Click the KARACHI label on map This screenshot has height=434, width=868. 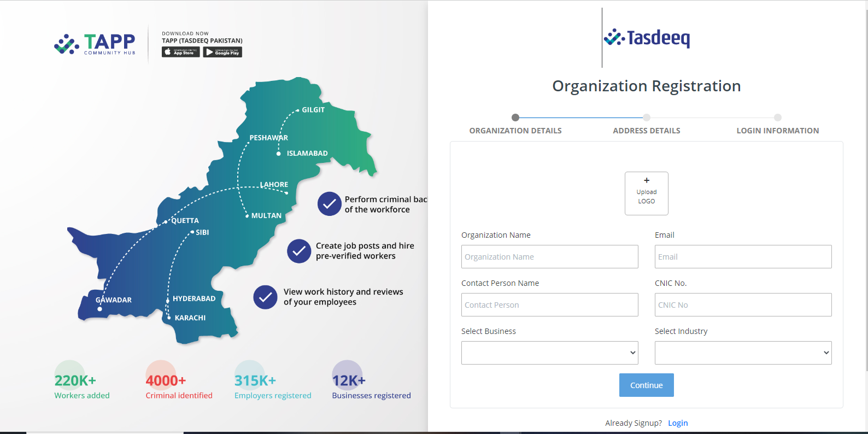coord(190,318)
